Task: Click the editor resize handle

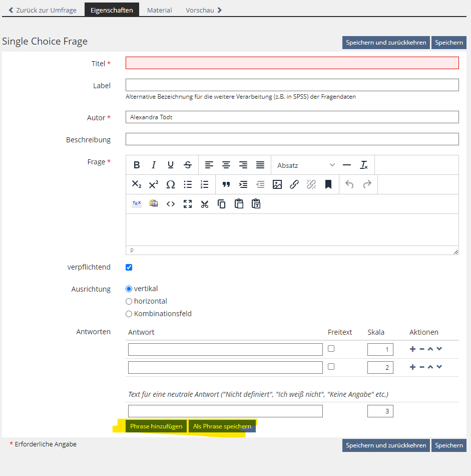Action: pyautogui.click(x=455, y=252)
